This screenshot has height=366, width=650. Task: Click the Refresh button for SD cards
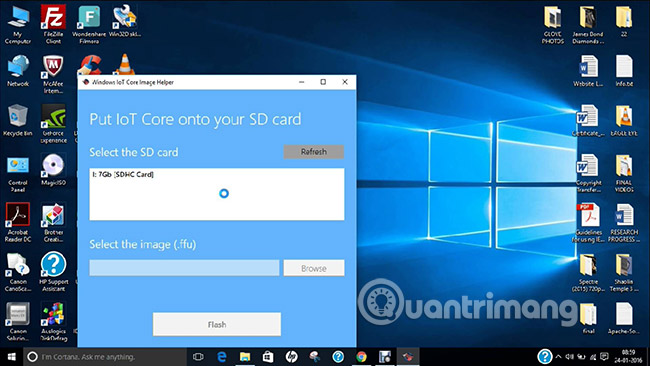(313, 152)
